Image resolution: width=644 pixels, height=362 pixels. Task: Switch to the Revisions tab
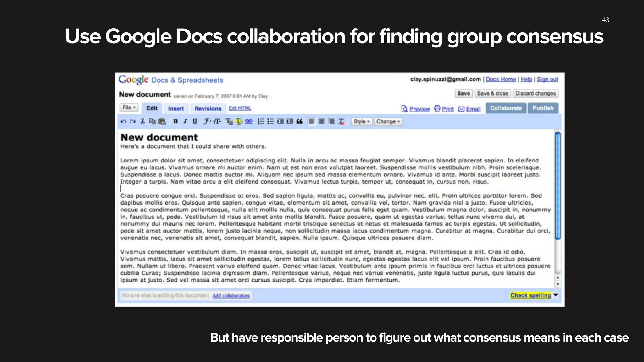(x=208, y=108)
